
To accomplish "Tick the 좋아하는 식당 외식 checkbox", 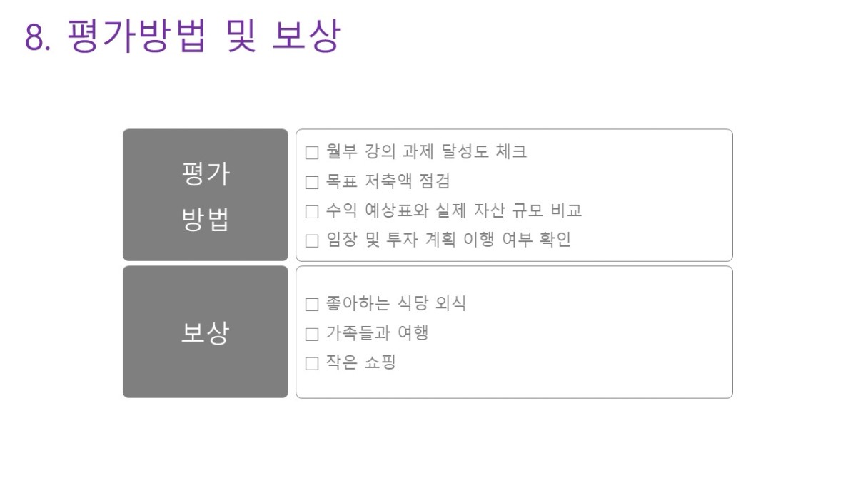I will pos(312,305).
